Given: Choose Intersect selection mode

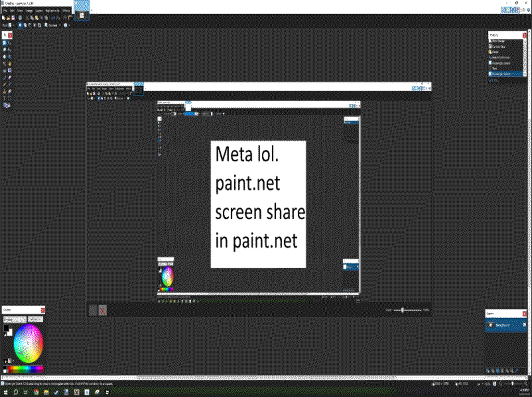Looking at the screenshot, I should pos(34,25).
